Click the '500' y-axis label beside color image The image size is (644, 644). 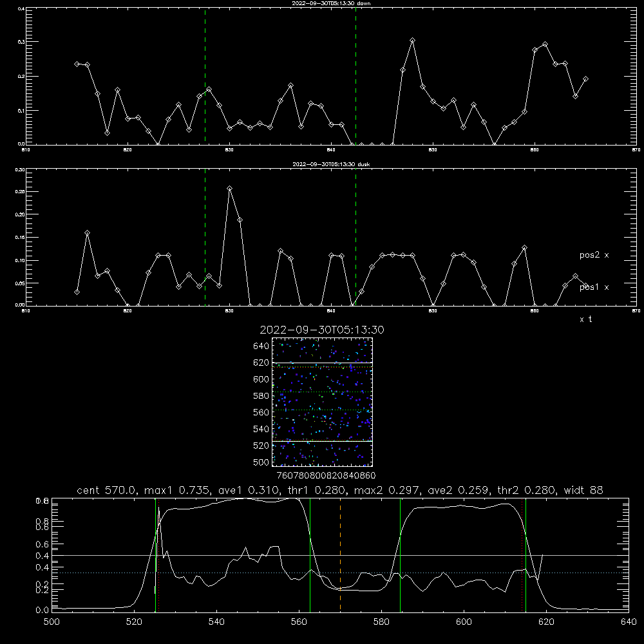point(261,462)
